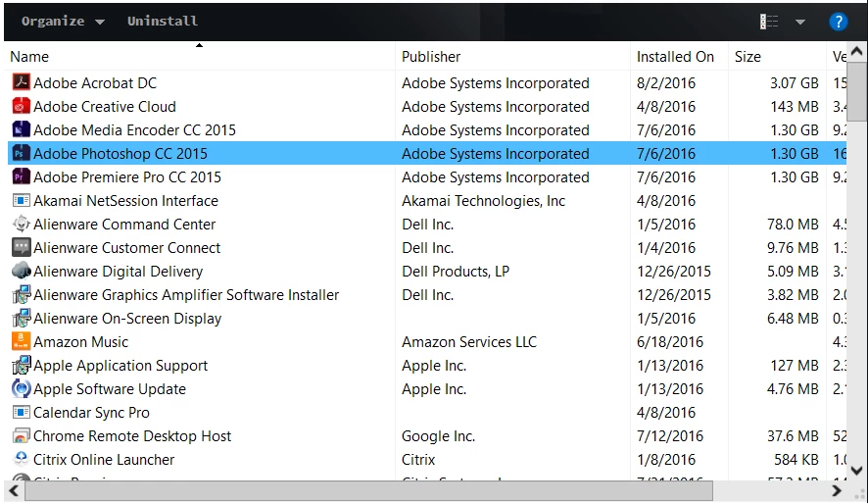The width and height of the screenshot is (868, 503).
Task: Select the Amazon Music name
Action: coord(80,342)
